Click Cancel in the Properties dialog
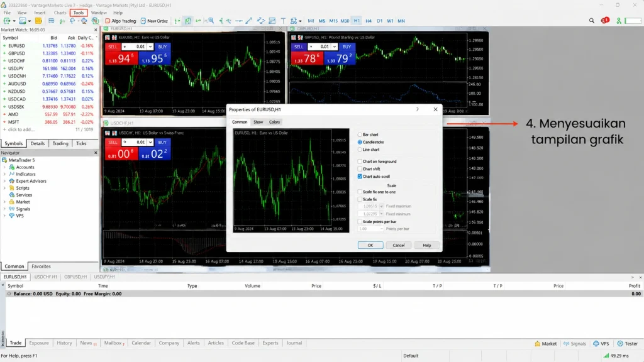 click(398, 245)
